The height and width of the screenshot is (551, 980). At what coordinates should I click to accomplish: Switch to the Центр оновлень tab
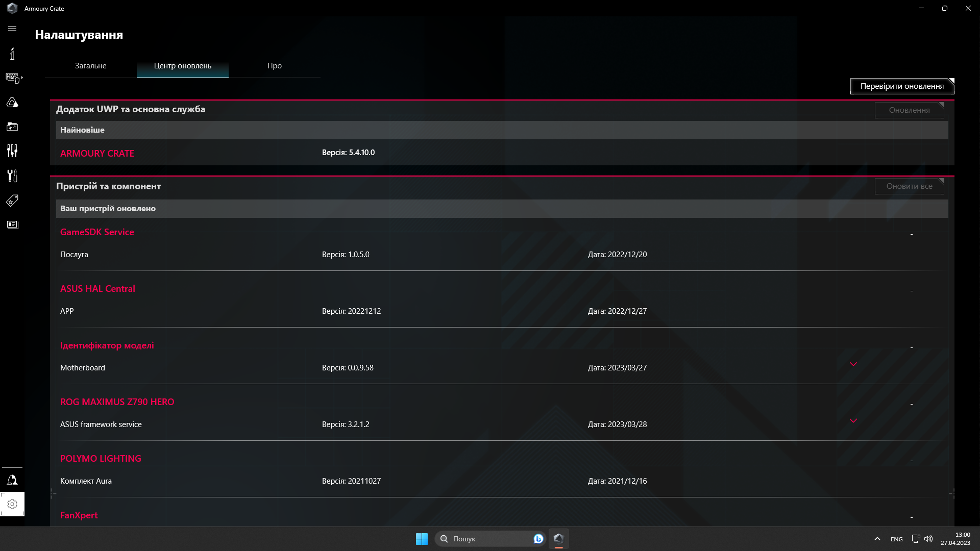183,66
